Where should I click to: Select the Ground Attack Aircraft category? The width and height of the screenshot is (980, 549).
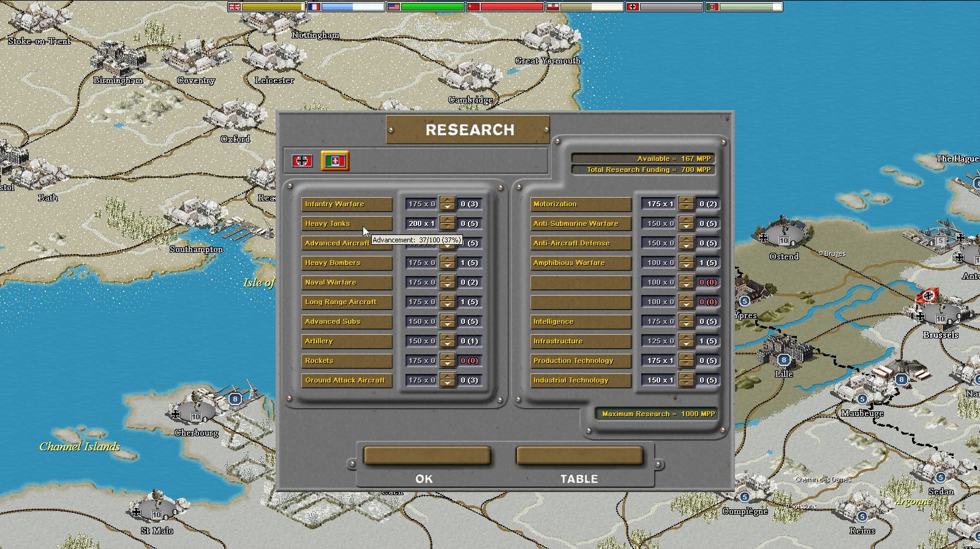347,380
